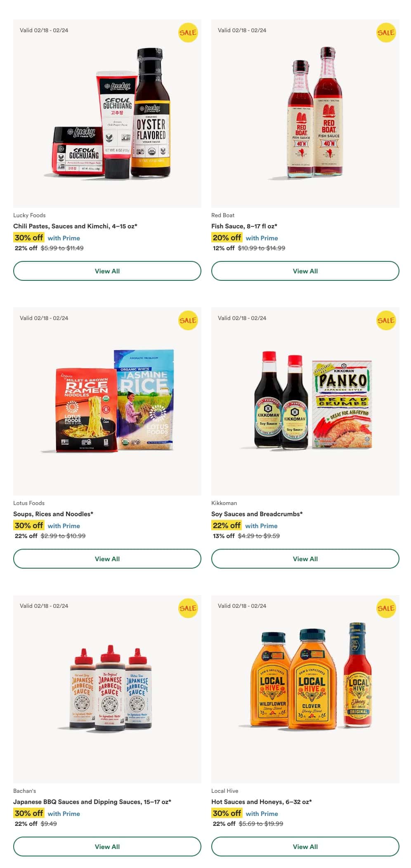The image size is (411, 868).
Task: Click 'Soups, Rices and Noodles' title
Action: (x=53, y=514)
